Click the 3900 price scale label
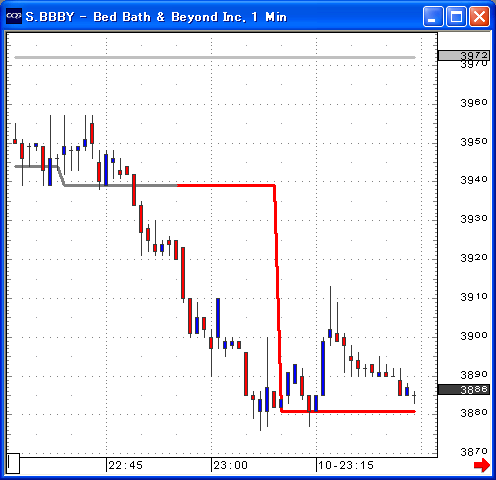 (x=474, y=336)
